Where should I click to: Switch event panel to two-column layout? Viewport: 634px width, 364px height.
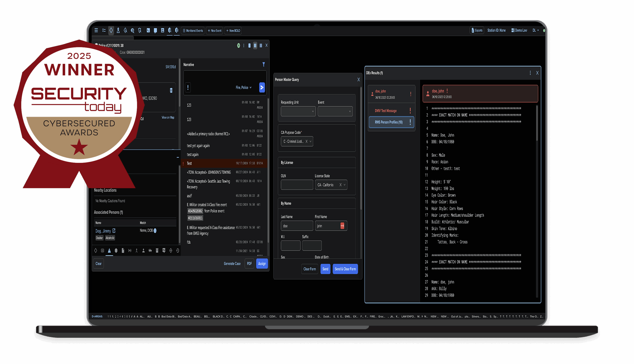pos(255,46)
